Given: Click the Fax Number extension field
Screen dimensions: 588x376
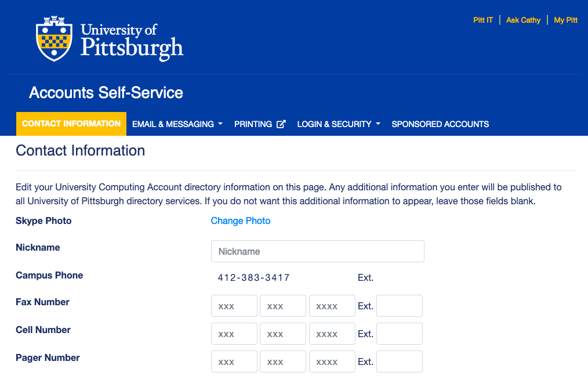Looking at the screenshot, I should pyautogui.click(x=400, y=306).
